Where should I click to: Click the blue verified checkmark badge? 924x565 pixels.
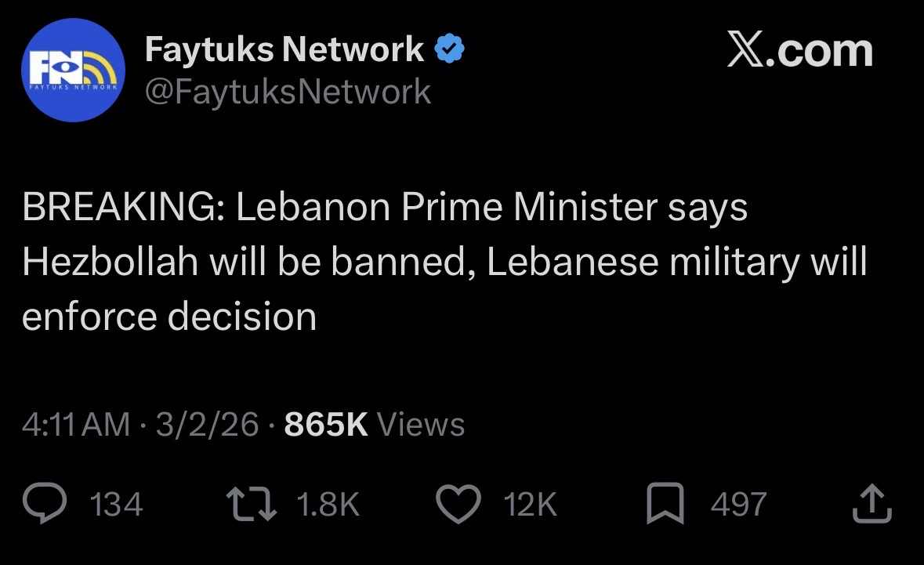click(x=448, y=51)
